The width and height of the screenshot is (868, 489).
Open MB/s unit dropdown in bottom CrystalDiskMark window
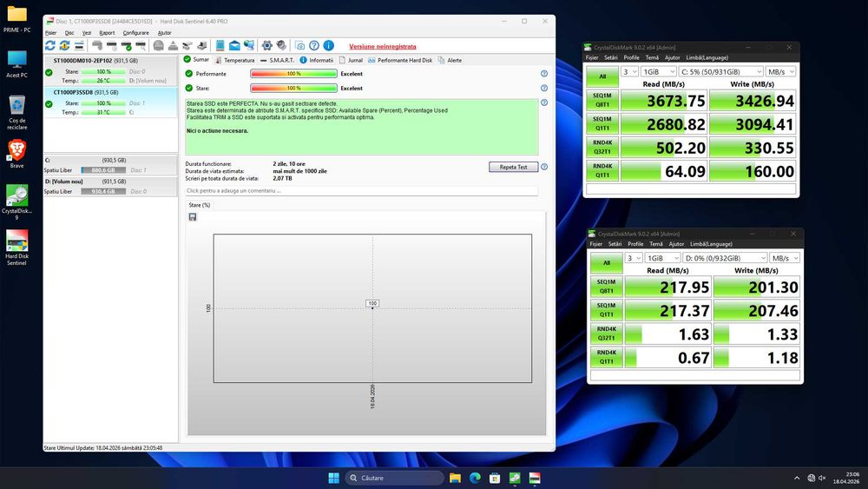785,258
